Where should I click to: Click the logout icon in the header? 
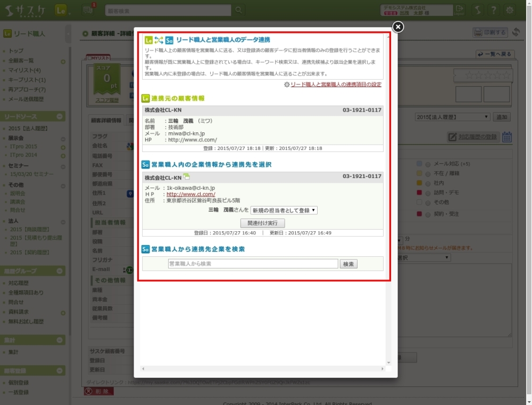(x=459, y=10)
